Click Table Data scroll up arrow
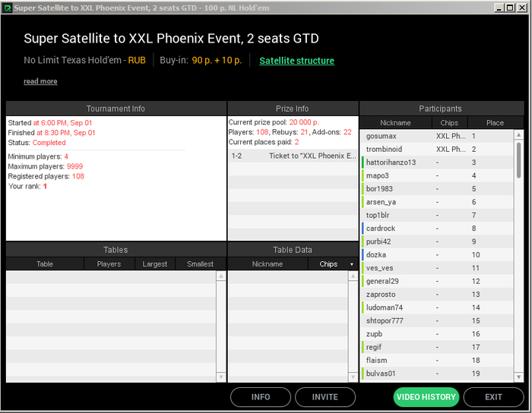The width and height of the screenshot is (532, 413). click(353, 276)
